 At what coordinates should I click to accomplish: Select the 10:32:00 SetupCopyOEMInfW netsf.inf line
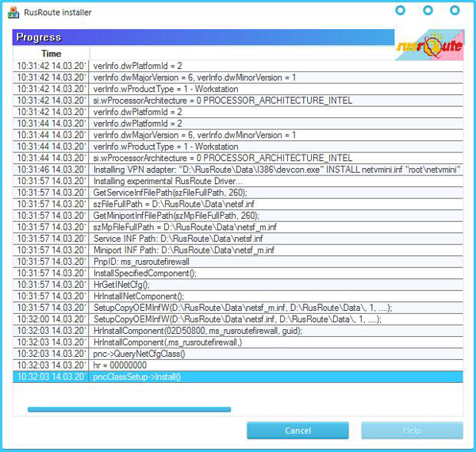tap(238, 320)
